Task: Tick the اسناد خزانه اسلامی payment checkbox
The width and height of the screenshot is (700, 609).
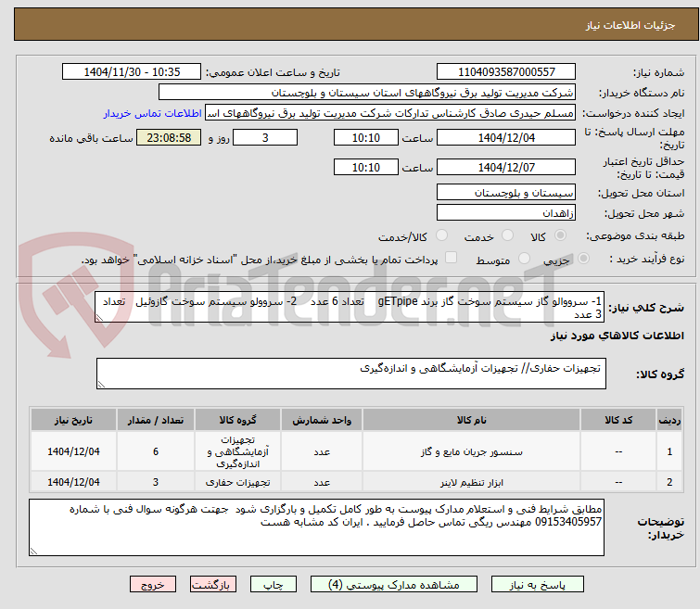Action: click(452, 258)
